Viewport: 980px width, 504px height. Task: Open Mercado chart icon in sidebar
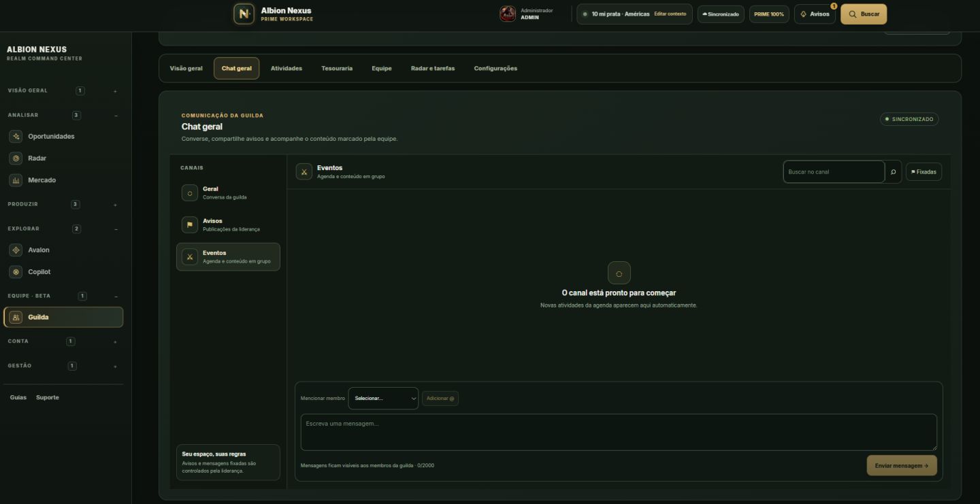pyautogui.click(x=16, y=180)
